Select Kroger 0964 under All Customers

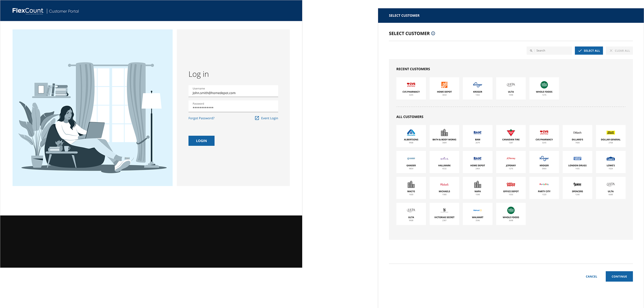pos(544,162)
